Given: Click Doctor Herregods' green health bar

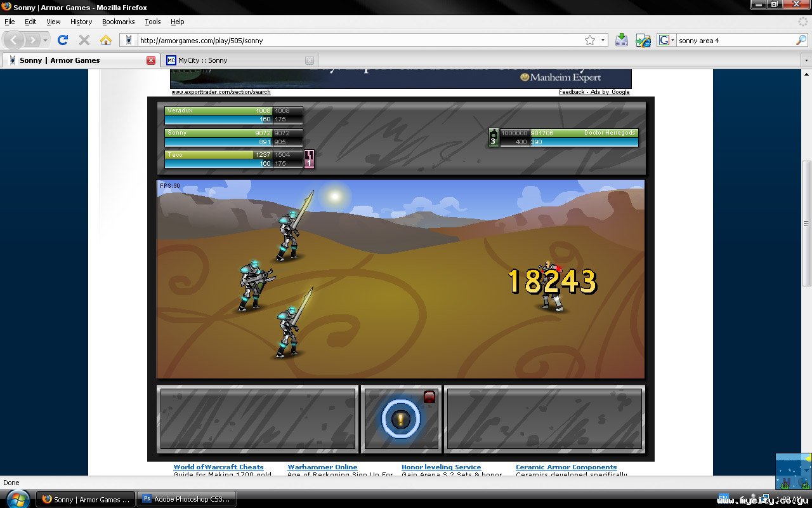Looking at the screenshot, I should [x=584, y=133].
